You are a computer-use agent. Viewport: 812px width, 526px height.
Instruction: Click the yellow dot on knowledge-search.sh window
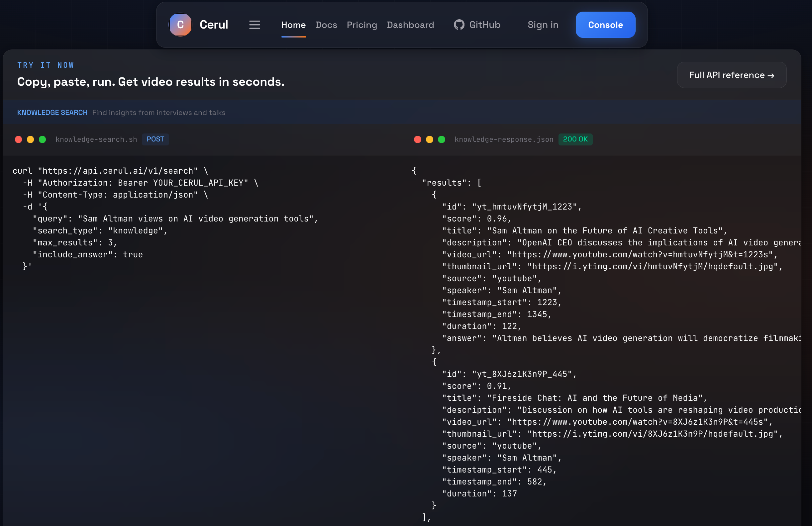click(x=30, y=139)
